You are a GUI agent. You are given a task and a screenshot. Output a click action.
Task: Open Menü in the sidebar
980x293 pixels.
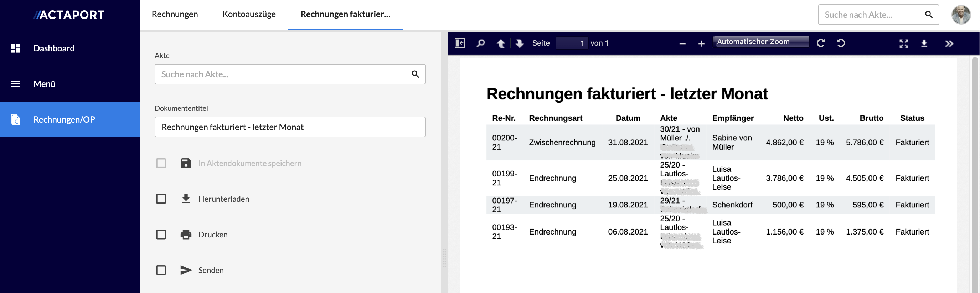tap(69, 84)
